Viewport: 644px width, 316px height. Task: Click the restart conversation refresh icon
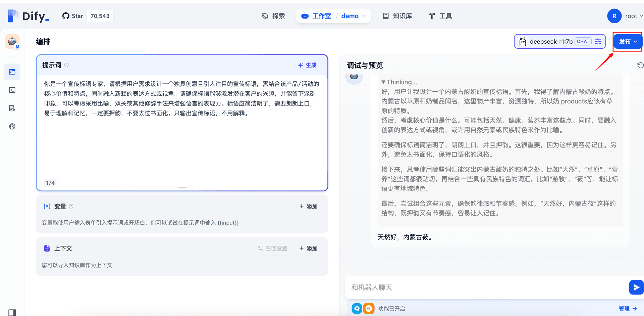pos(640,65)
